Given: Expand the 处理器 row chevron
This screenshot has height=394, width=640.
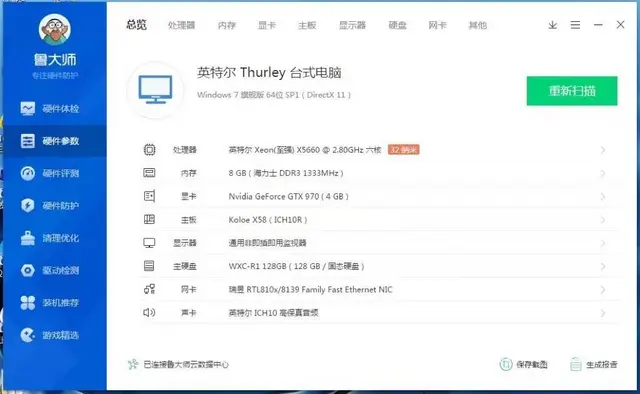Looking at the screenshot, I should pyautogui.click(x=603, y=150).
